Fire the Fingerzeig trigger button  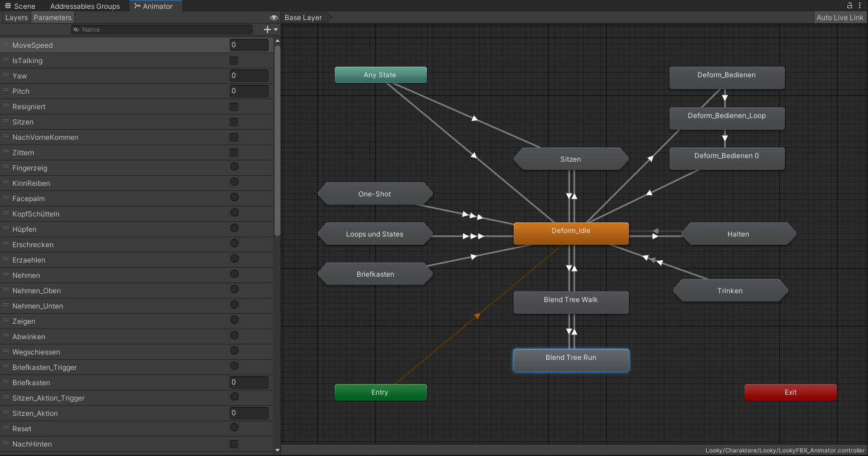[x=234, y=166]
